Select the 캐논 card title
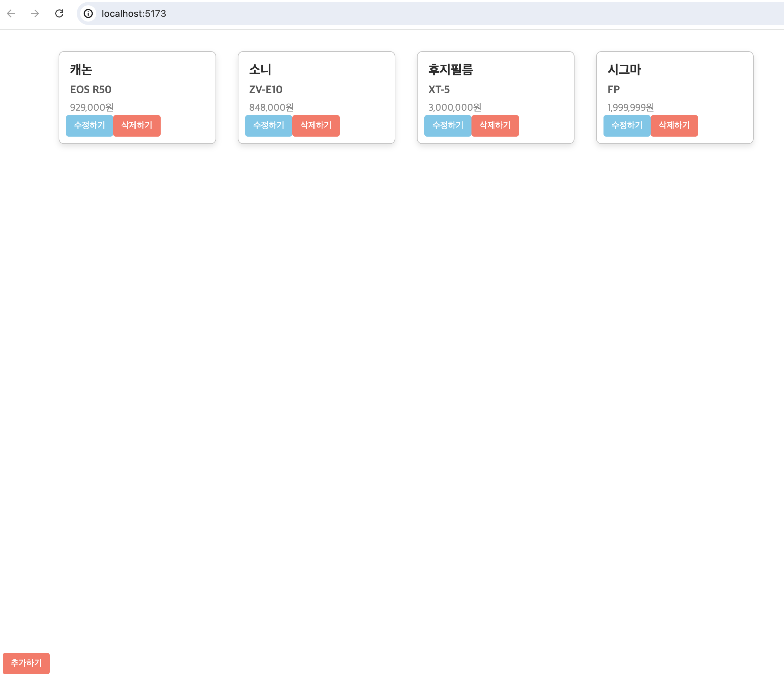 (81, 70)
